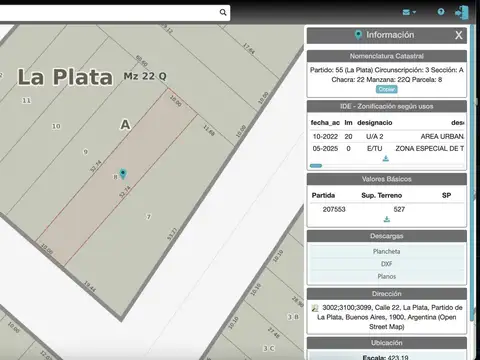The width and height of the screenshot is (480, 360).
Task: Click the Sup. Terreno value 527
Action: (399, 209)
